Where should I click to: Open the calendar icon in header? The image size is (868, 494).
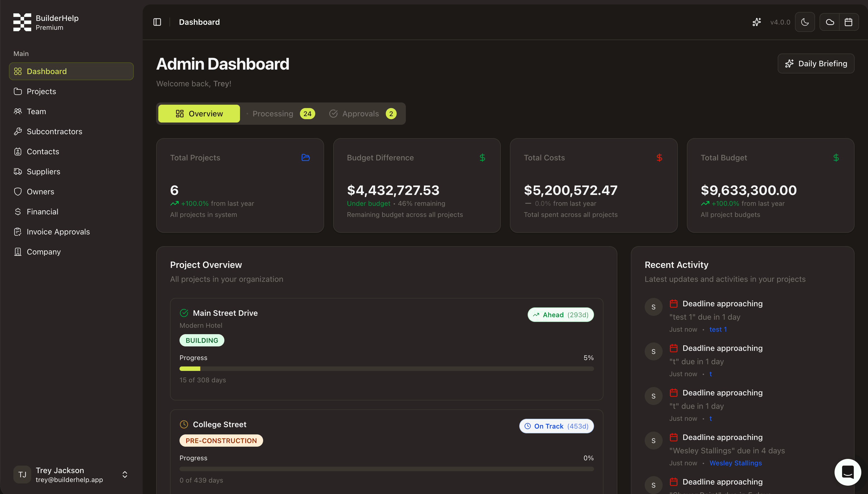[849, 22]
